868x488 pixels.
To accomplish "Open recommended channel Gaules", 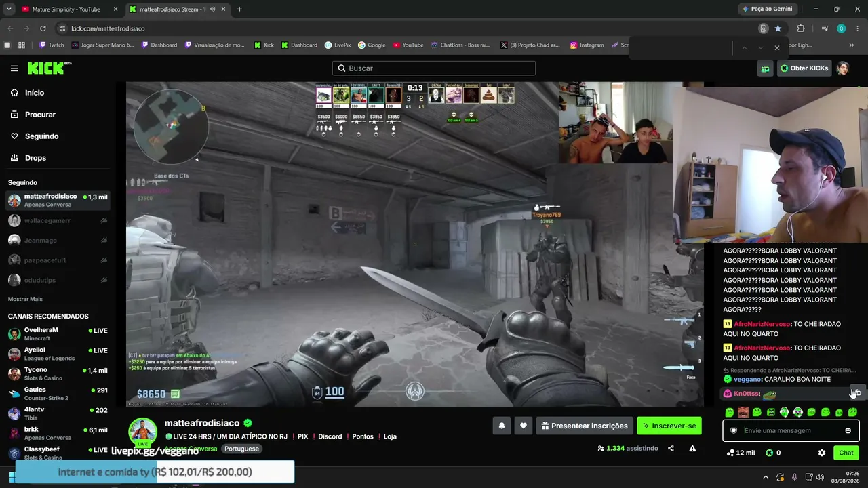I will (58, 393).
